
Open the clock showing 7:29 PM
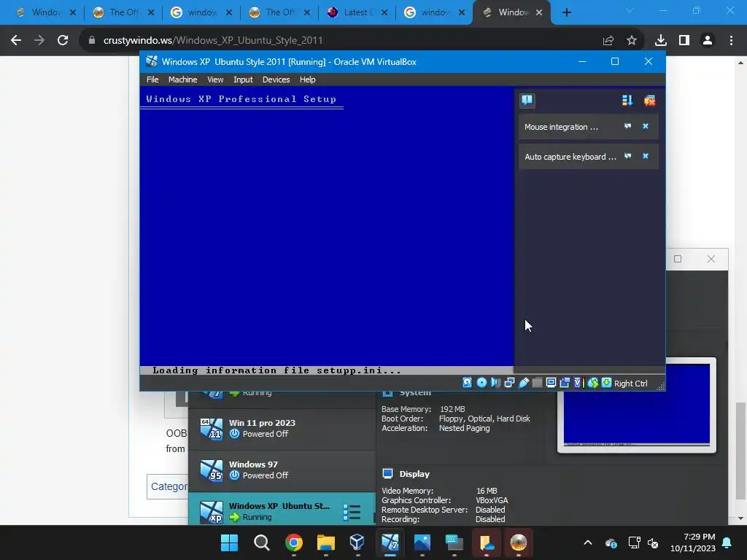693,542
